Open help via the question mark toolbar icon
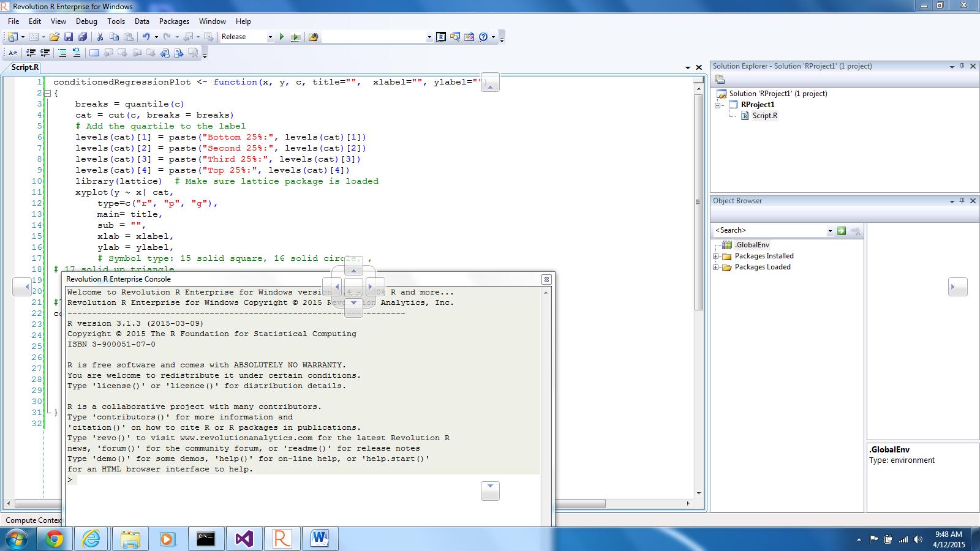Viewport: 980px width, 551px height. point(483,37)
